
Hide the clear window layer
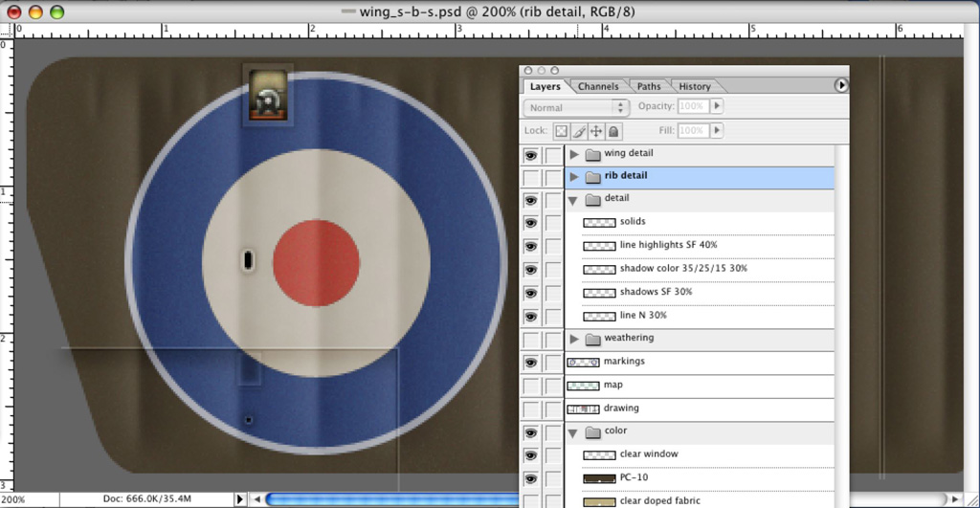coord(530,455)
